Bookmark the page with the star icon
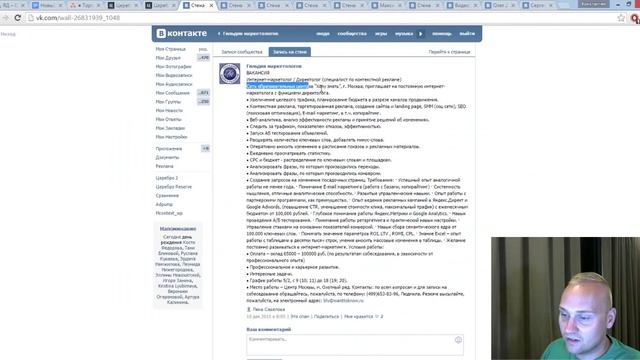 (x=621, y=18)
